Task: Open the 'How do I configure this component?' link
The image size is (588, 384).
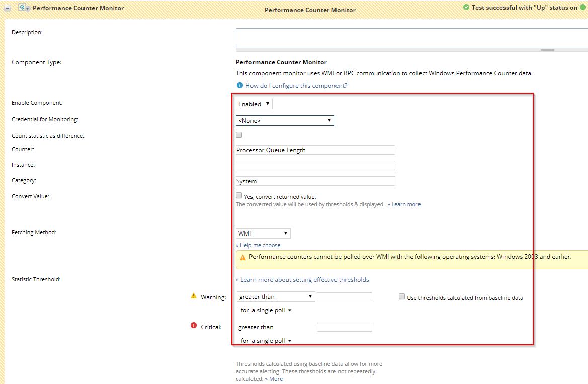Action: click(296, 86)
